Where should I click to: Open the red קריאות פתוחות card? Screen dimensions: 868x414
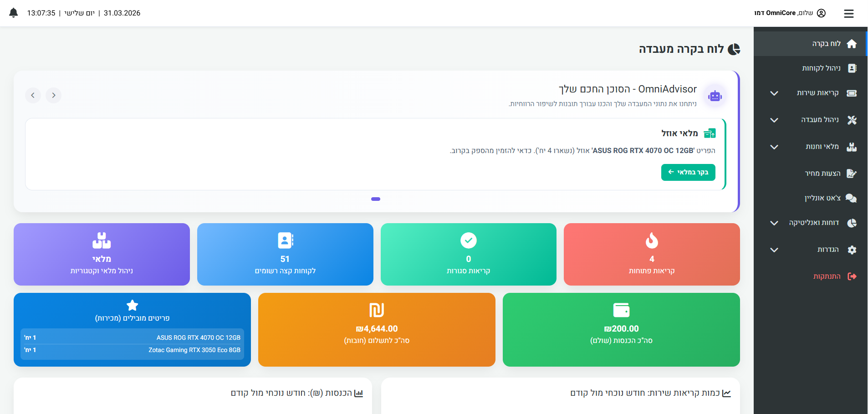652,254
